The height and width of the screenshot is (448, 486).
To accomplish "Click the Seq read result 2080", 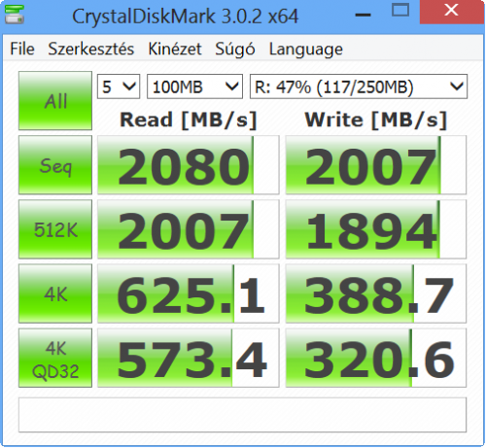I will pyautogui.click(x=189, y=165).
